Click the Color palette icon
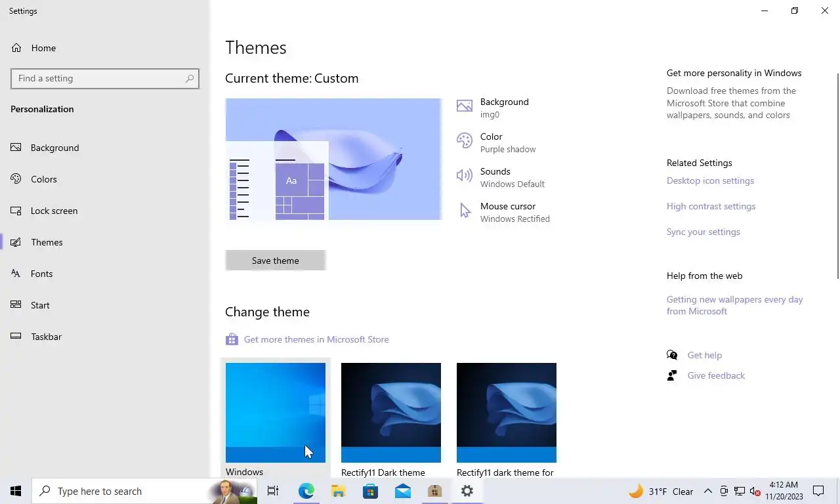This screenshot has height=504, width=840. [x=464, y=140]
